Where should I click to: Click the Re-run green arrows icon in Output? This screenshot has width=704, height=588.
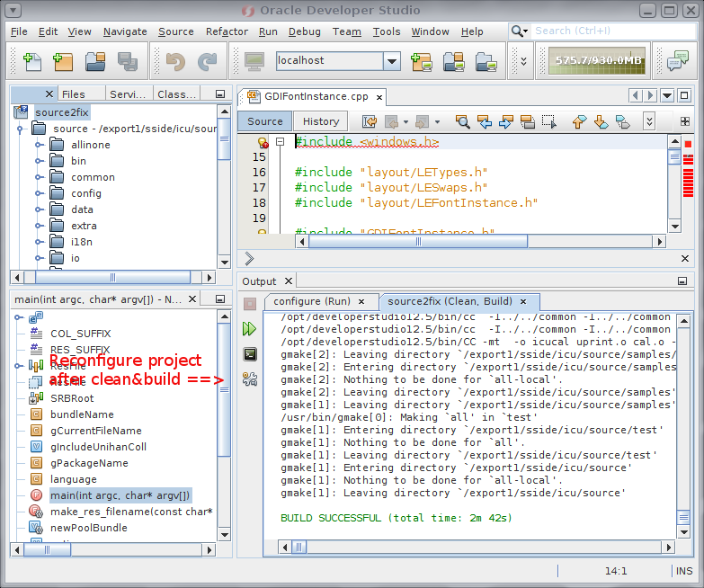pyautogui.click(x=250, y=329)
